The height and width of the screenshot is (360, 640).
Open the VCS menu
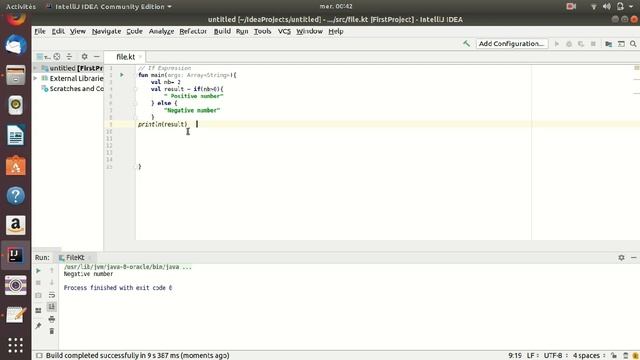(x=284, y=31)
